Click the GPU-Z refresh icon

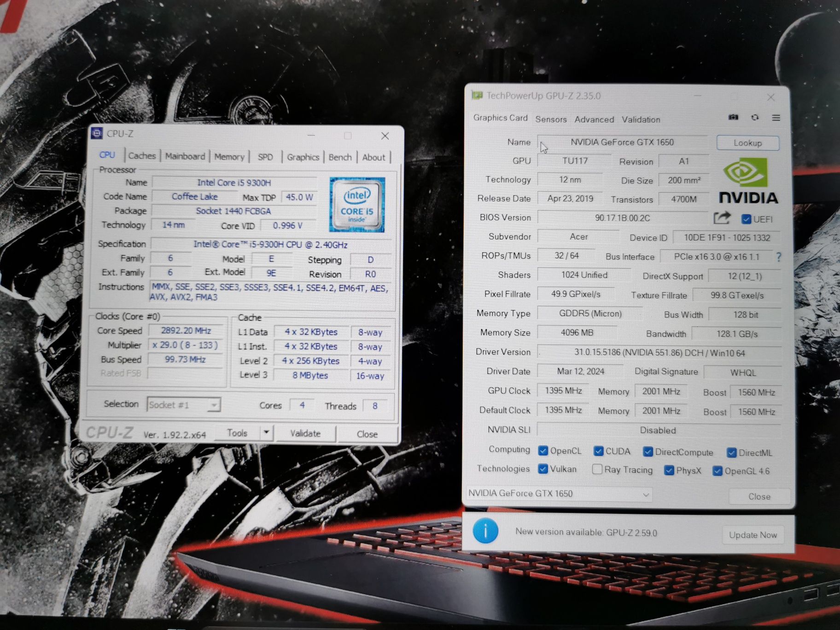pos(755,117)
